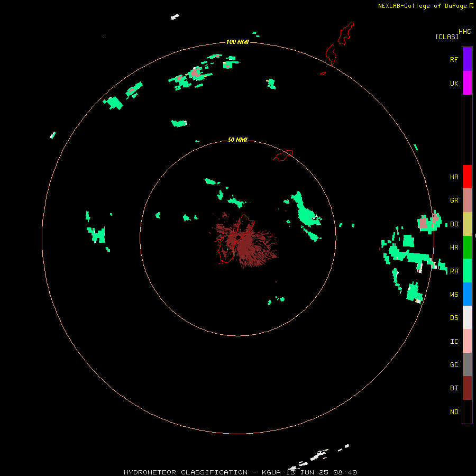
Task: Click the UK magenta legend swatch
Action: pos(467,83)
